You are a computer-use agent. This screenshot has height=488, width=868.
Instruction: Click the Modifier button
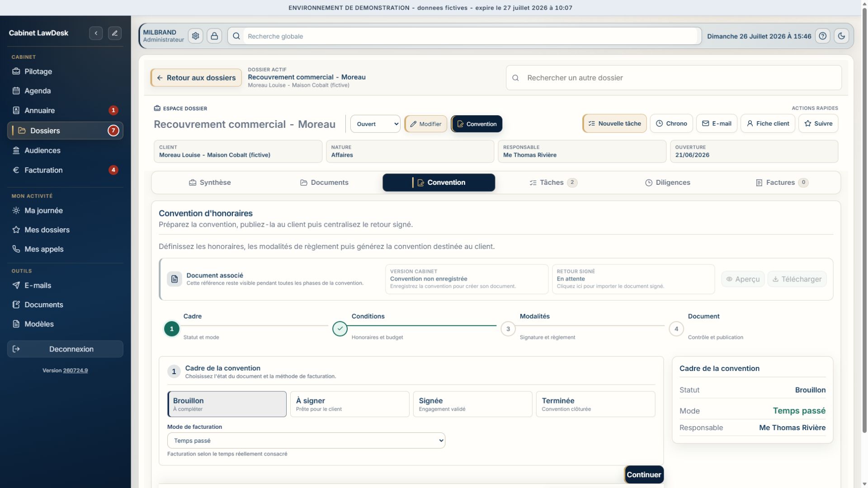pyautogui.click(x=425, y=124)
